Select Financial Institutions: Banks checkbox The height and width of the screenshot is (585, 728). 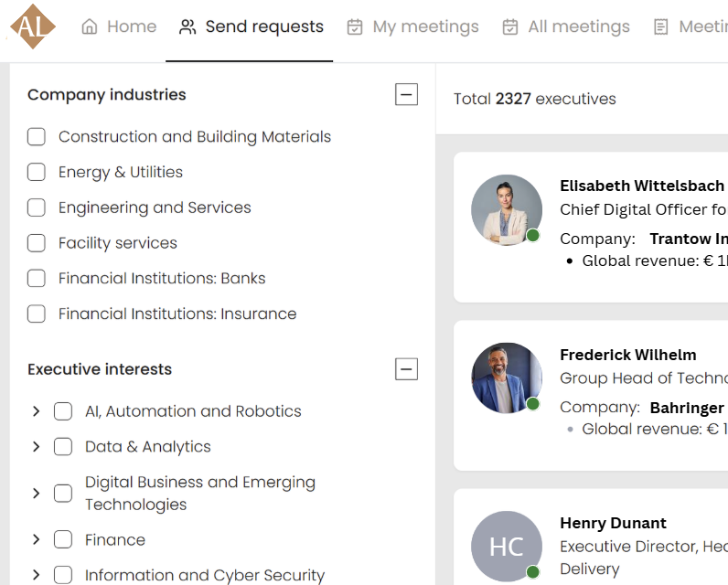pos(37,279)
